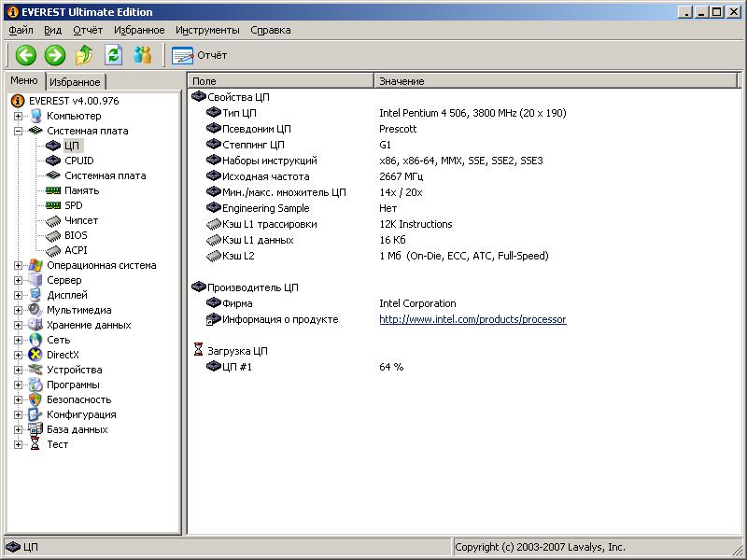Expand the Компьютер tree node

tap(18, 116)
